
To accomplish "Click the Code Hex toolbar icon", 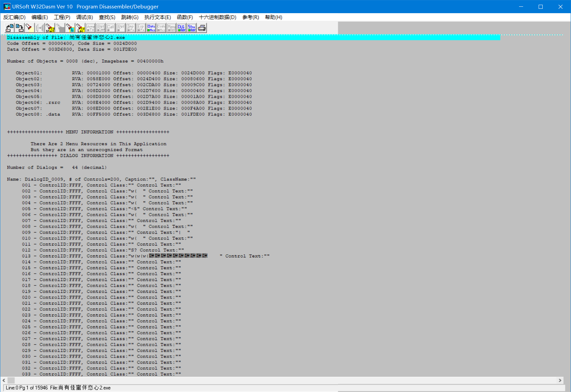I will tap(161, 28).
